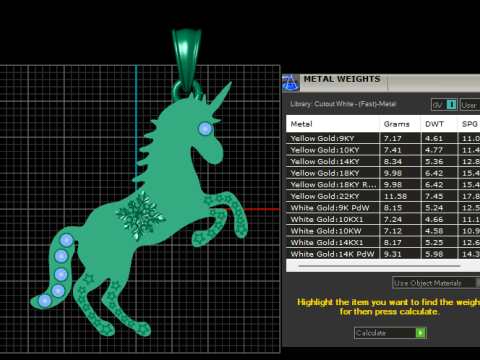The height and width of the screenshot is (360, 480).
Task: Select the User option button
Action: [469, 105]
